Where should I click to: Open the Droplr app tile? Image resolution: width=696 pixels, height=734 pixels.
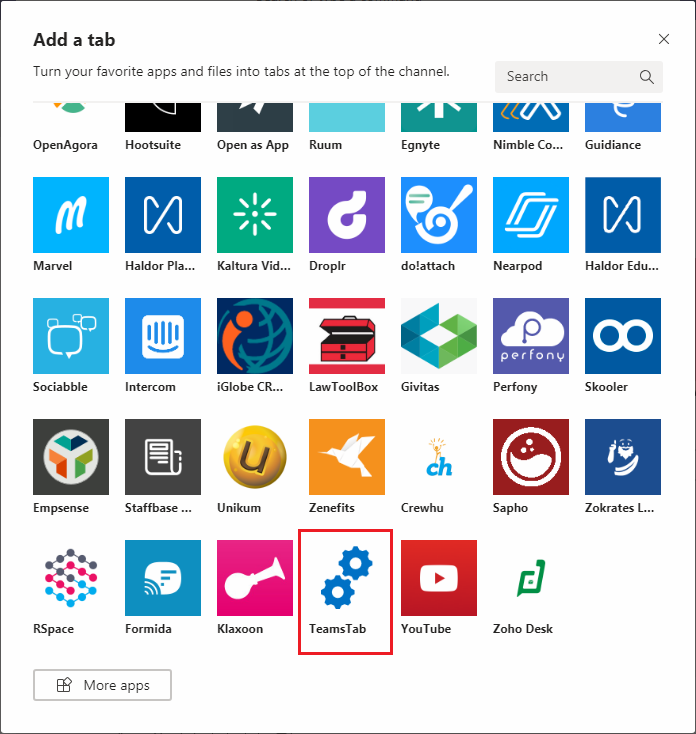[x=347, y=215]
